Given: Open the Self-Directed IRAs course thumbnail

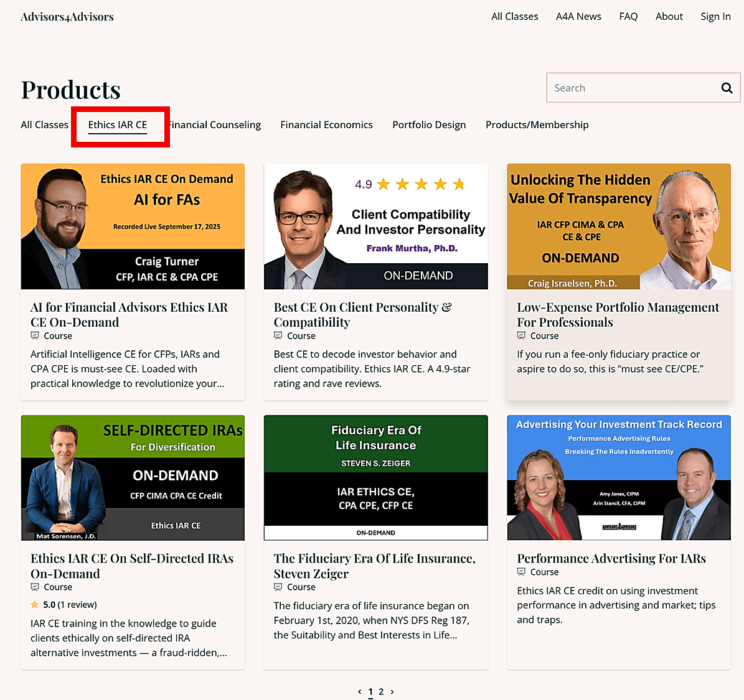Looking at the screenshot, I should pos(133,478).
